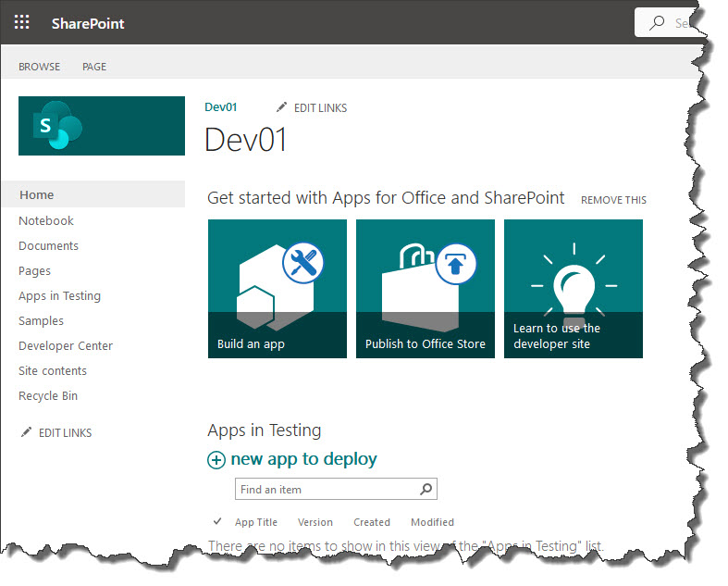
Task: Open the Build an app tile
Action: click(278, 289)
